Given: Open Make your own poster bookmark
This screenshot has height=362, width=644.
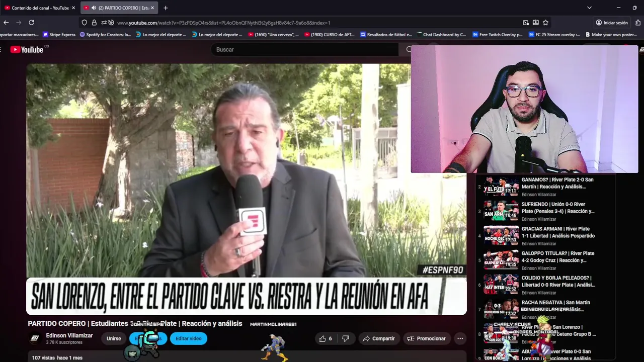Looking at the screenshot, I should (611, 35).
